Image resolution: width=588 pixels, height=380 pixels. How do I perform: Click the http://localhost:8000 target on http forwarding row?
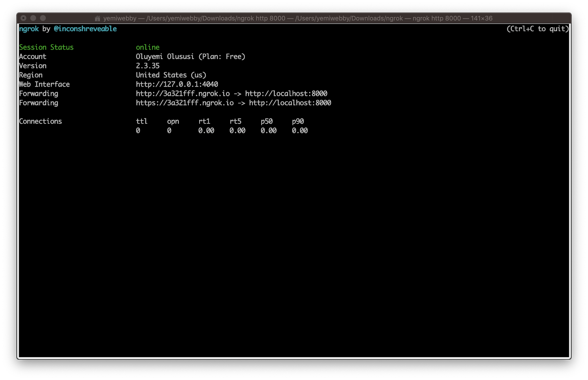click(x=286, y=94)
